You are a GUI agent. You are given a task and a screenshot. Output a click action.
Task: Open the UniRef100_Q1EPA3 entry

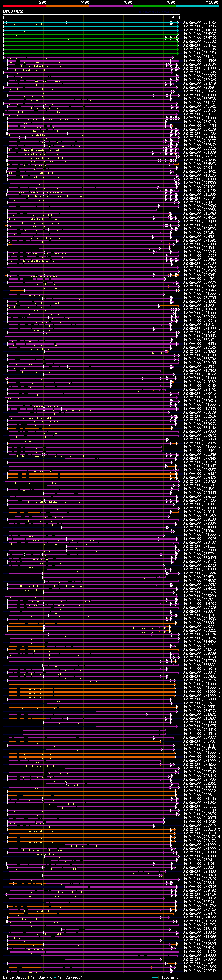point(199,213)
